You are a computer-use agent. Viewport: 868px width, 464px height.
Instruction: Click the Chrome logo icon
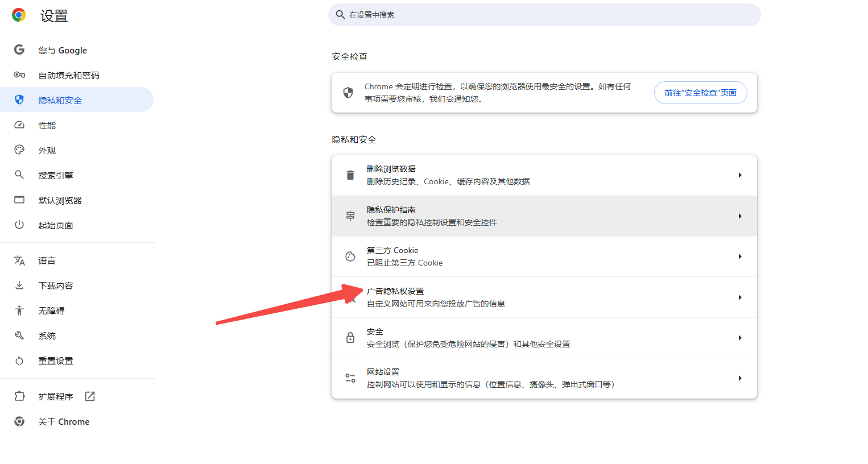pyautogui.click(x=18, y=15)
